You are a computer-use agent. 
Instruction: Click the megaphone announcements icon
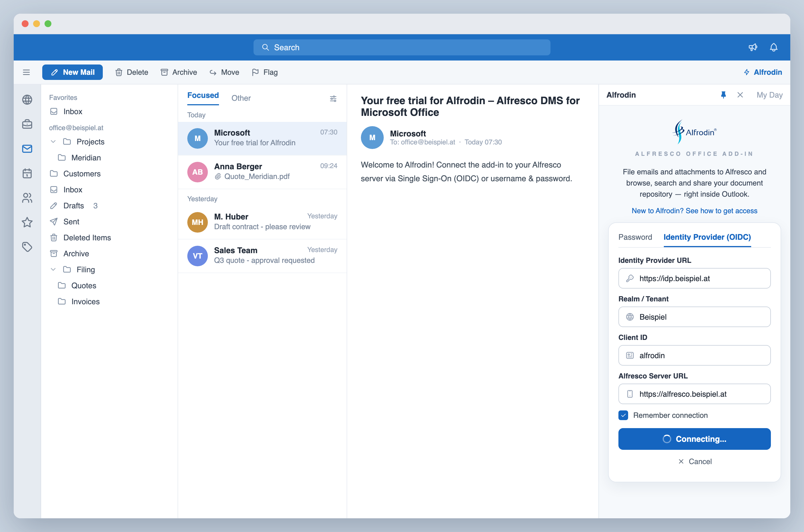pos(753,47)
